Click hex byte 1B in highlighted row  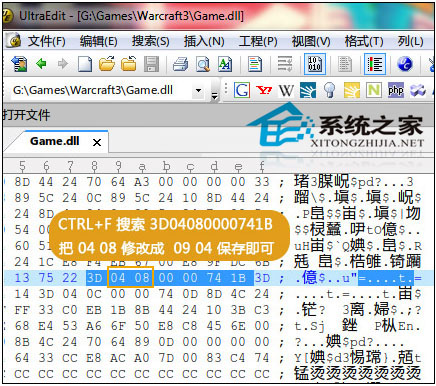(238, 277)
